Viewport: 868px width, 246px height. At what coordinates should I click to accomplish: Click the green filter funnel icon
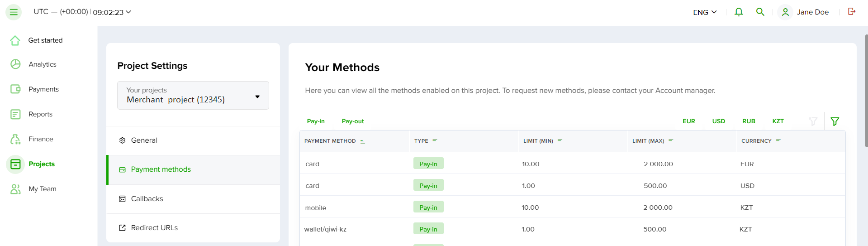835,121
